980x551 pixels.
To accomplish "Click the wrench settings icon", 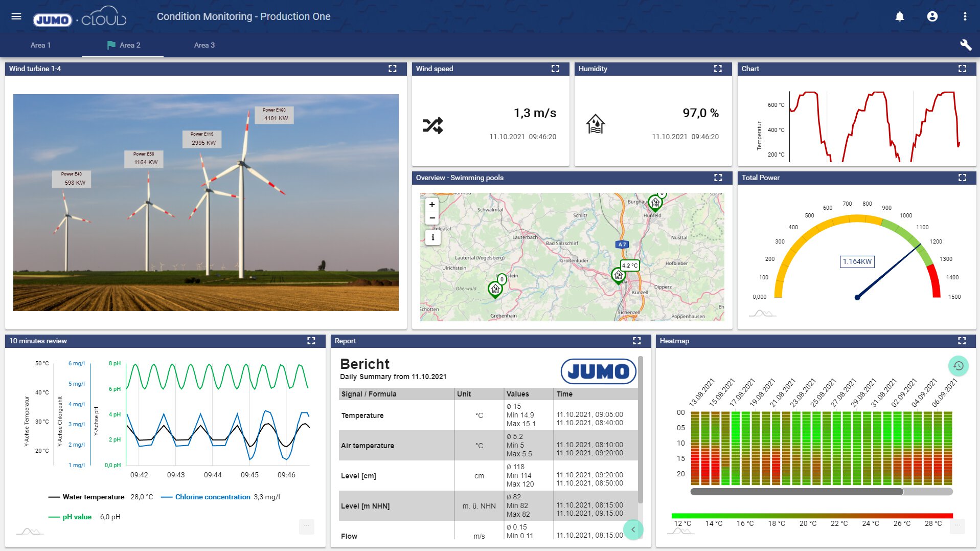I will click(x=965, y=45).
